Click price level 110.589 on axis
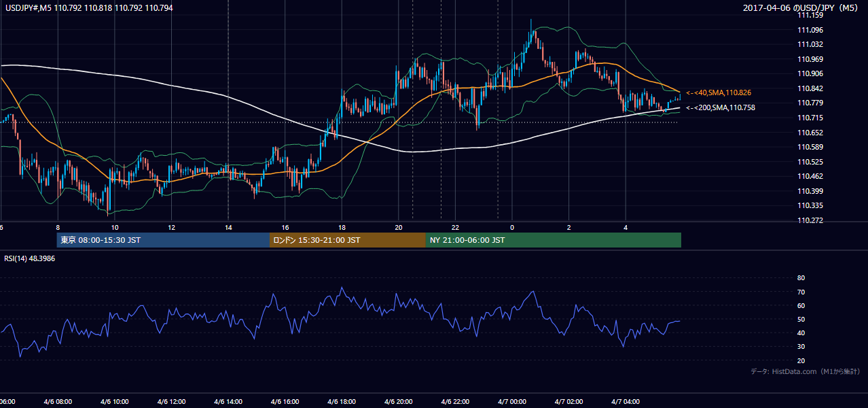This screenshot has height=408, width=868. 810,147
